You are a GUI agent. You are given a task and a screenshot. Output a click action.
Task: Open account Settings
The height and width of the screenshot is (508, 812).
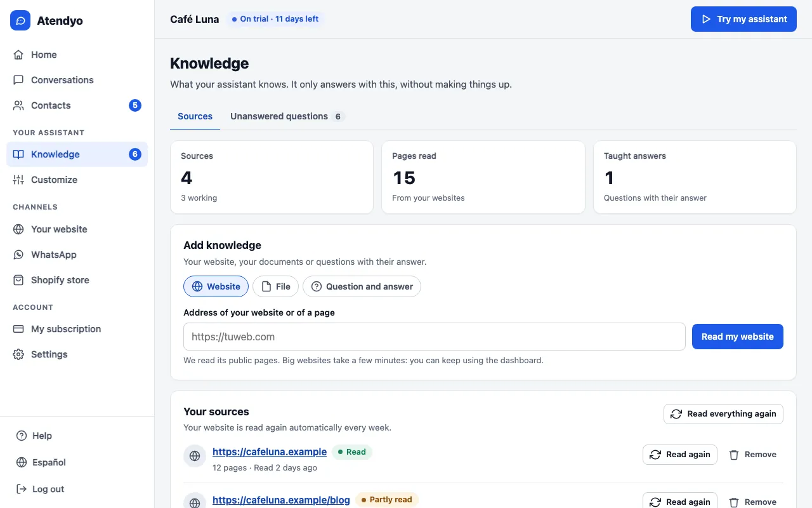[x=77, y=354]
